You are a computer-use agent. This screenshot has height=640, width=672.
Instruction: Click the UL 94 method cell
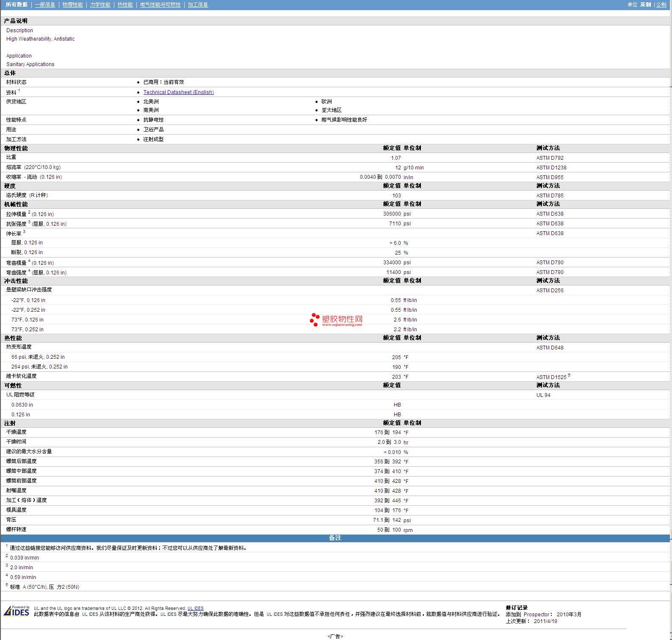[543, 395]
